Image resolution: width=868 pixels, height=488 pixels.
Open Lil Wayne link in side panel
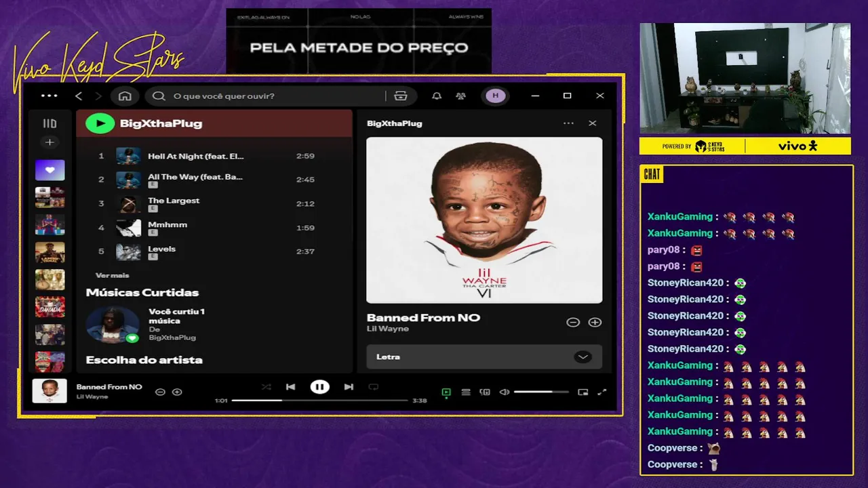point(388,329)
